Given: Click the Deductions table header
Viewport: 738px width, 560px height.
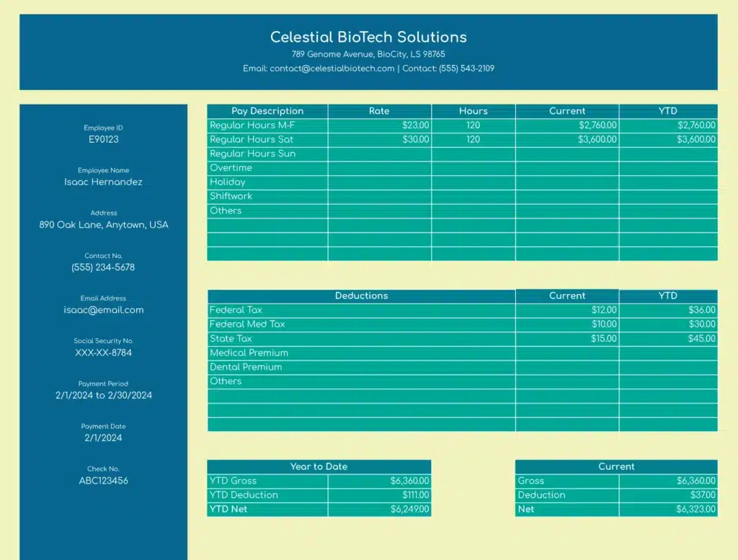Looking at the screenshot, I should 361,295.
